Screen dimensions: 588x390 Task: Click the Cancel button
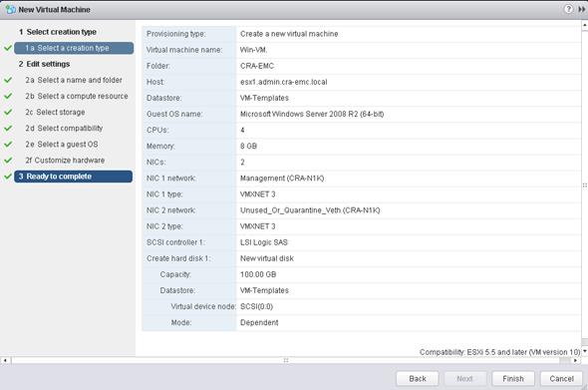(x=561, y=379)
